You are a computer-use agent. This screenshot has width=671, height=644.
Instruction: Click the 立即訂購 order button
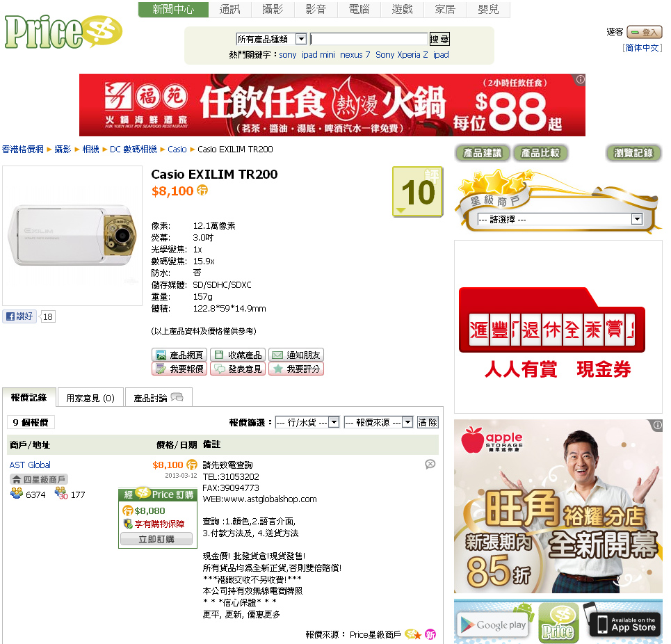pyautogui.click(x=156, y=539)
